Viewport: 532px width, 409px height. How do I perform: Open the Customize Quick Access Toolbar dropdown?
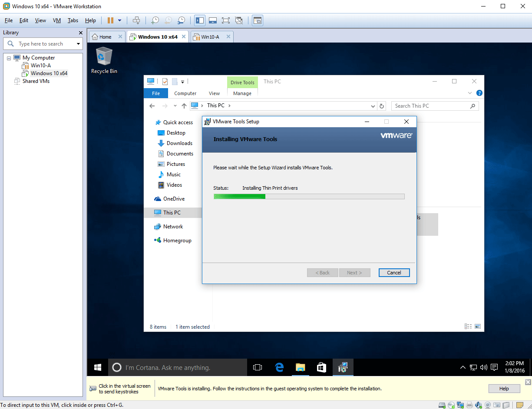point(183,82)
